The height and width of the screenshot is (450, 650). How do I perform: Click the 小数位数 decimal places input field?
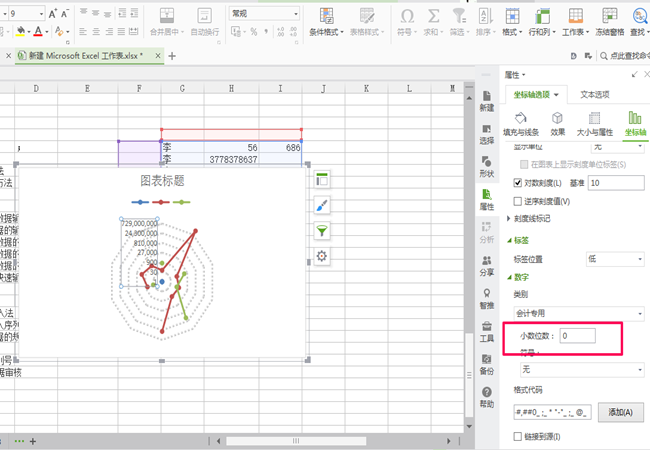[x=577, y=336]
